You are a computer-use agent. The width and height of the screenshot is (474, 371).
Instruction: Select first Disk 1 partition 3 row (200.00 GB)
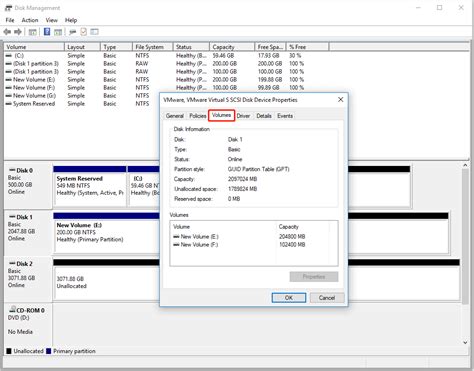coord(155,64)
